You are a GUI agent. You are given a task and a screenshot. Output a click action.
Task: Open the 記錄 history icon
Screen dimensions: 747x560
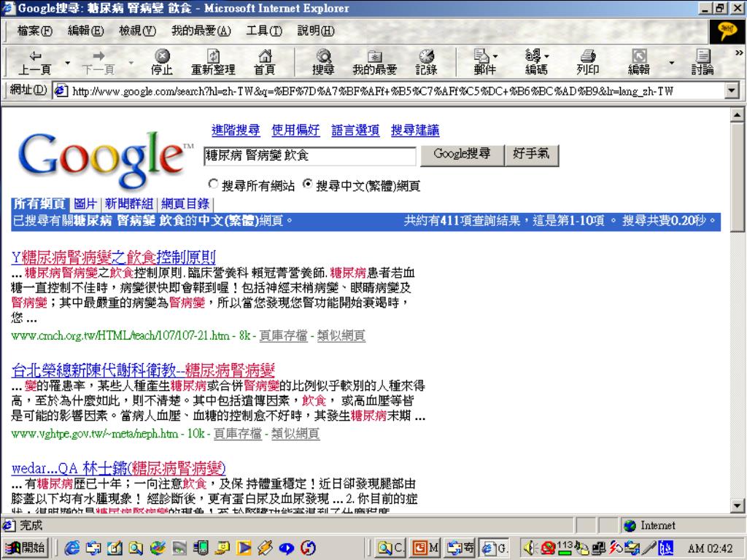(426, 63)
